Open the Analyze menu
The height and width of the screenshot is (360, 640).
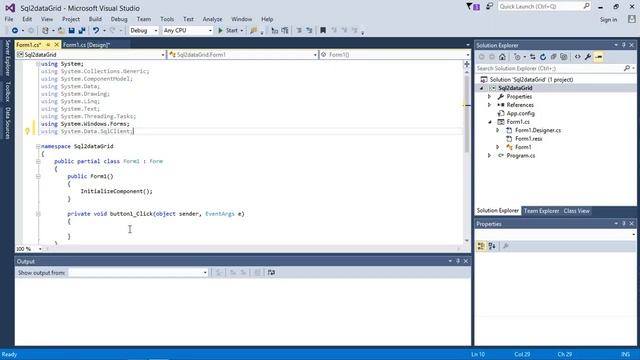pos(212,19)
